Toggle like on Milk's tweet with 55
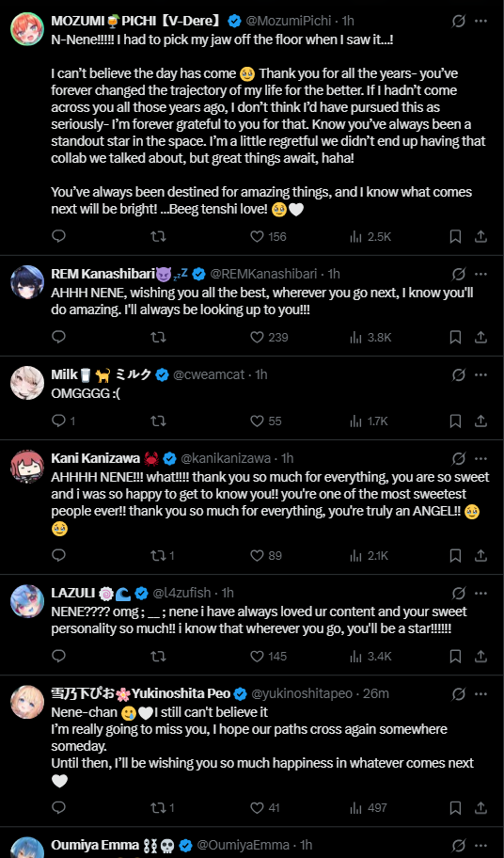The image size is (504, 858). point(266,421)
